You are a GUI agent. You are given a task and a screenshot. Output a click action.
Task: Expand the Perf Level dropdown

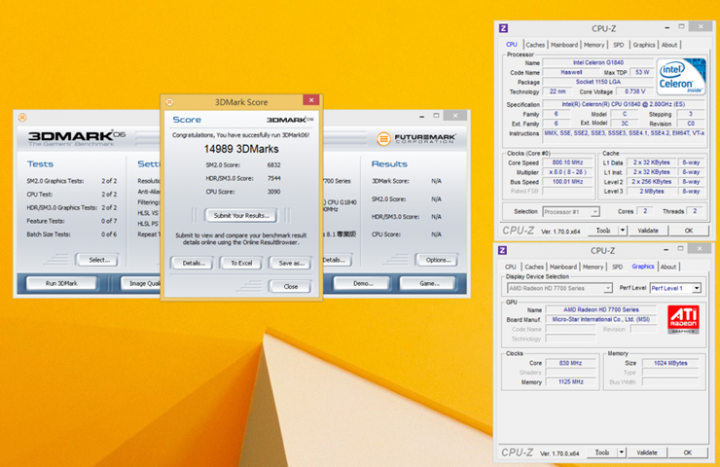(x=697, y=288)
